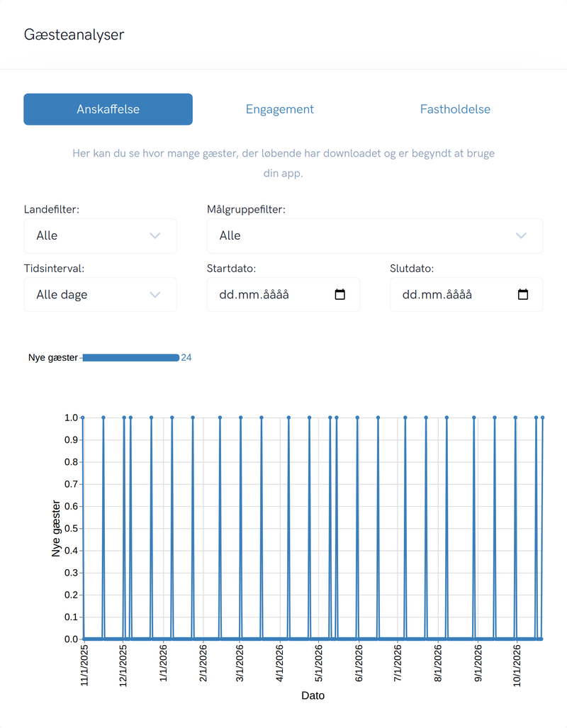Click the Dato axis title
Image resolution: width=567 pixels, height=728 pixels.
pos(313,695)
